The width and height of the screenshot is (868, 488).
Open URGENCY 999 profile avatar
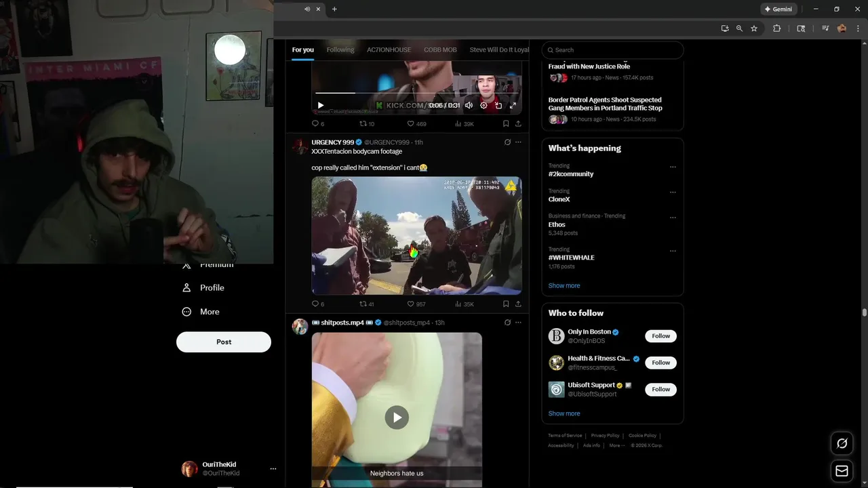coord(300,146)
